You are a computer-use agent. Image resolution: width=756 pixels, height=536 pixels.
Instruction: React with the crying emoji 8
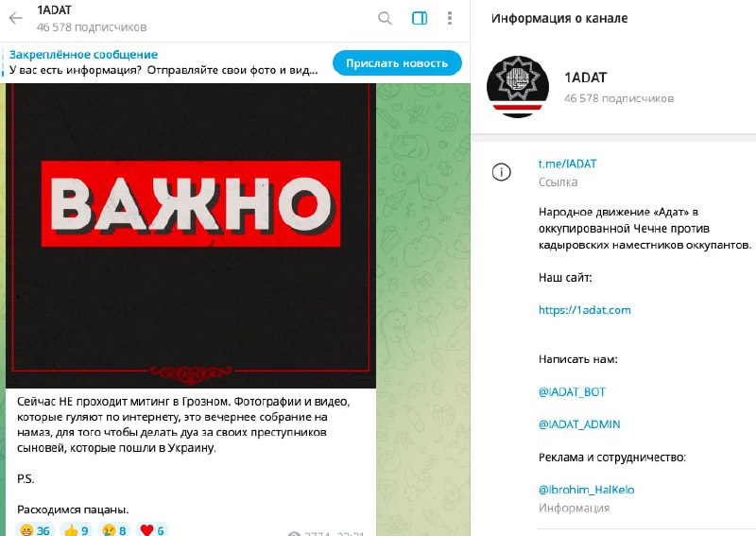(x=113, y=529)
